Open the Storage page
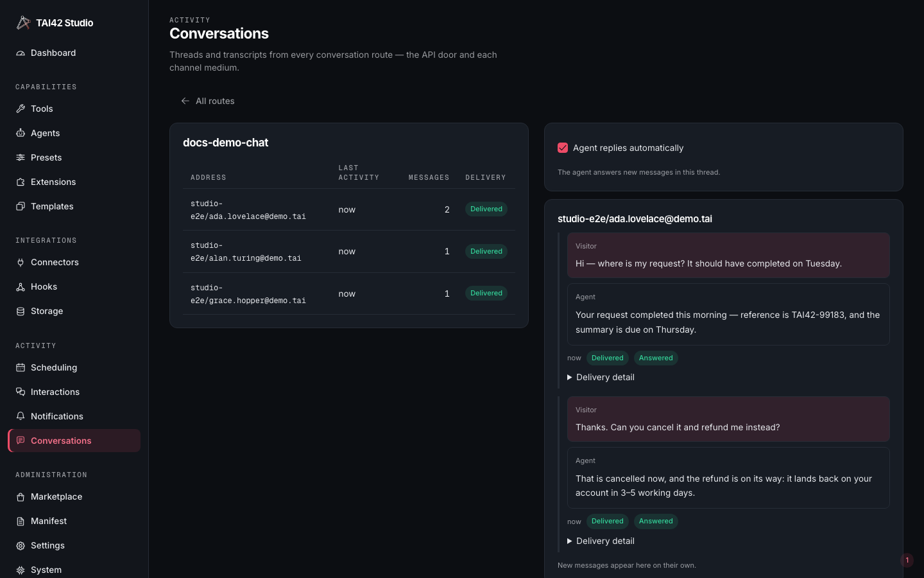Screen dimensions: 924x578 [74, 311]
